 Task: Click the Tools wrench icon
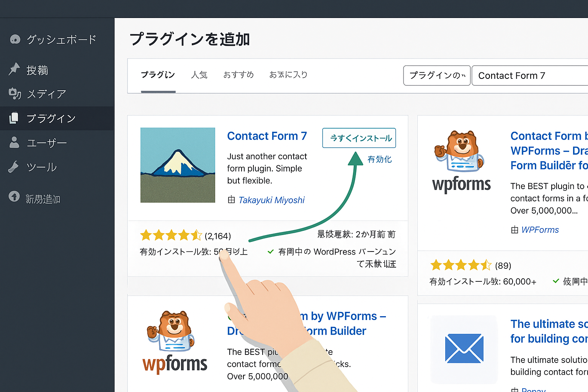click(14, 167)
